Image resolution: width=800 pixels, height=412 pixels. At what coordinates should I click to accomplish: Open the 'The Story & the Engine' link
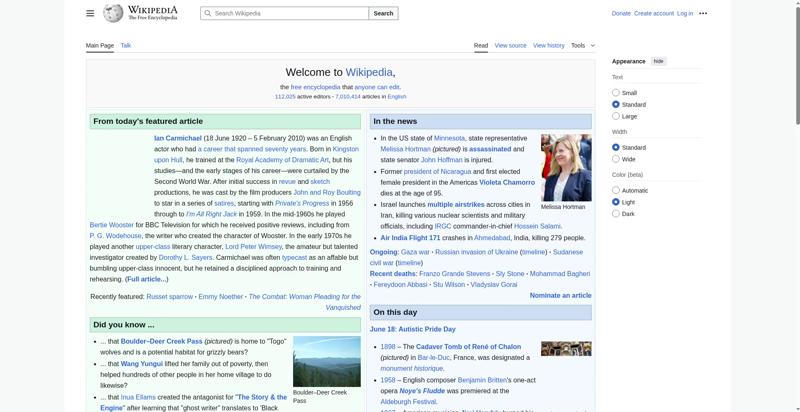pos(261,397)
